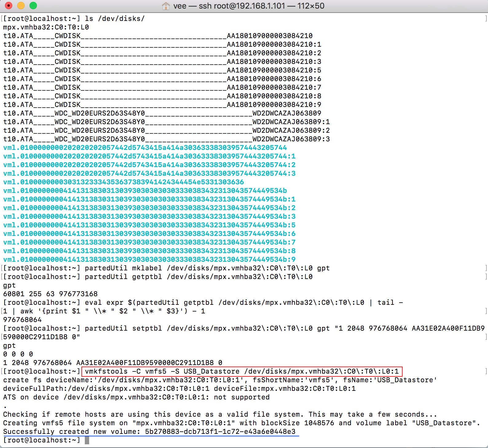The image size is (488, 448).
Task: Click the "976768064" expr result line
Action: [22, 320]
